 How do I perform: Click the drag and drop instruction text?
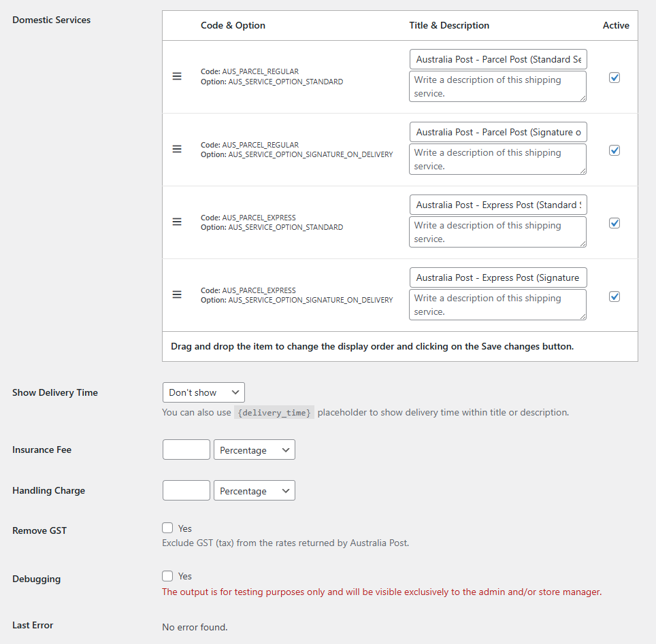coord(372,347)
